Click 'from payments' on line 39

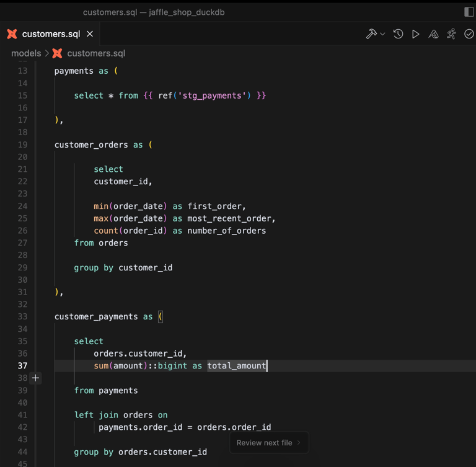tap(106, 391)
